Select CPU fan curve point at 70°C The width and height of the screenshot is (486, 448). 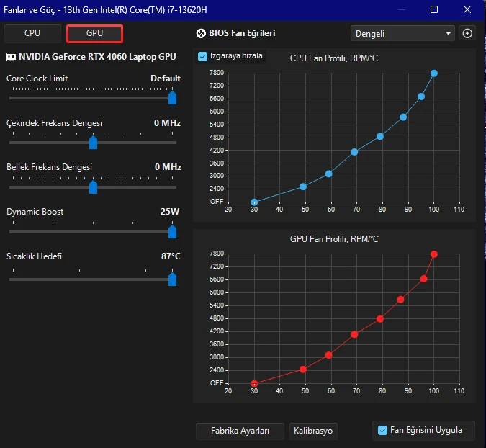click(354, 152)
